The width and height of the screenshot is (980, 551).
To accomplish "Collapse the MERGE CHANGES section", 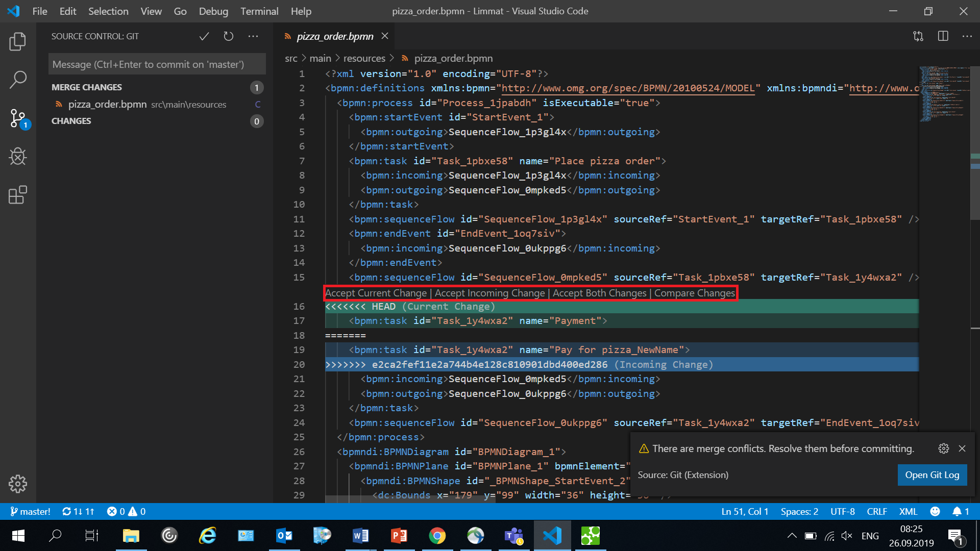I will [87, 87].
